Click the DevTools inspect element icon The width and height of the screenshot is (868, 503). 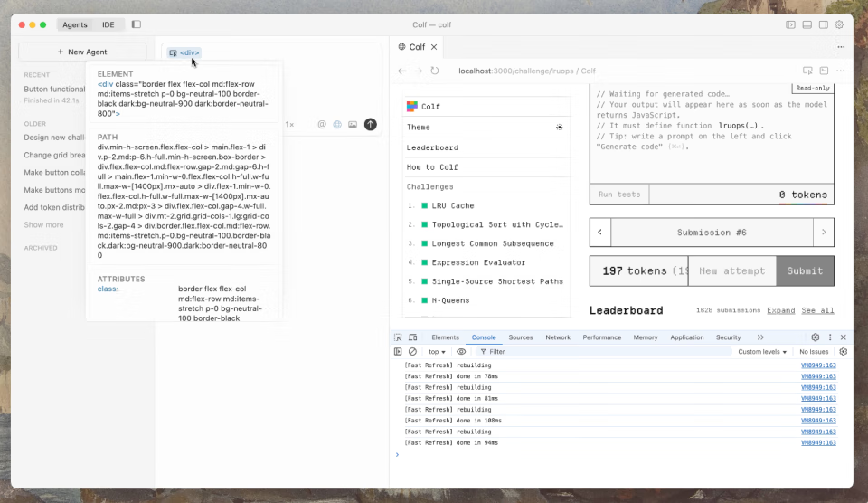(398, 337)
